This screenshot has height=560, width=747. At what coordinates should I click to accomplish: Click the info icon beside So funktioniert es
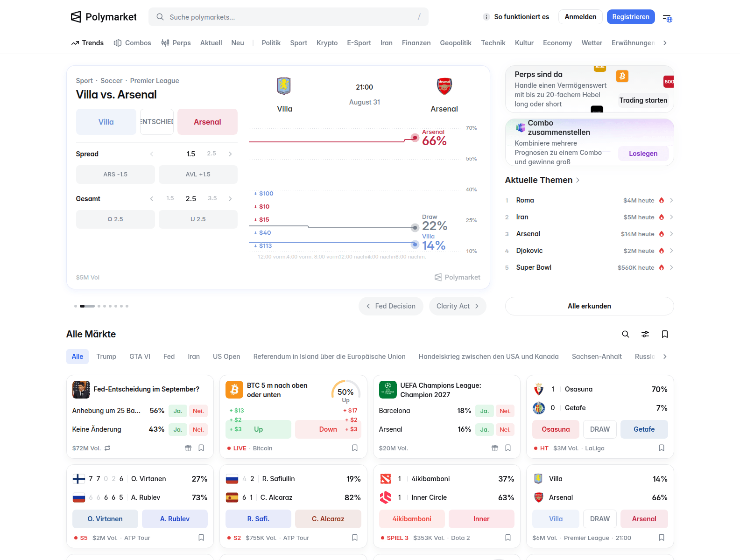(x=486, y=17)
